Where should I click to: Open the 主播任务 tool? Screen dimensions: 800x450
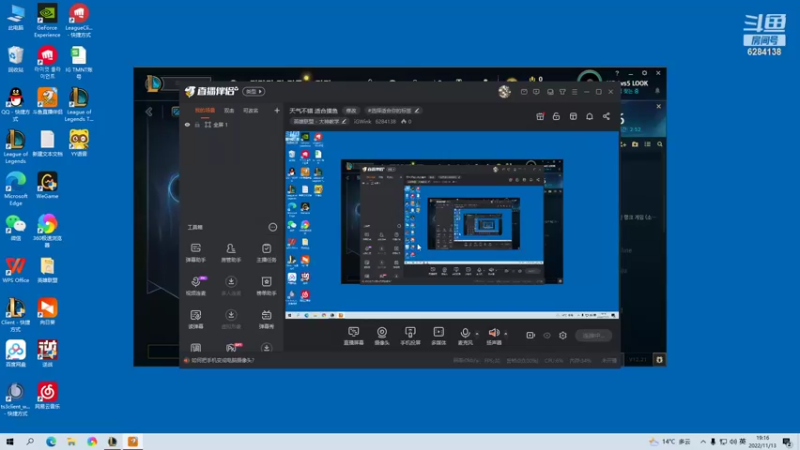point(266,252)
